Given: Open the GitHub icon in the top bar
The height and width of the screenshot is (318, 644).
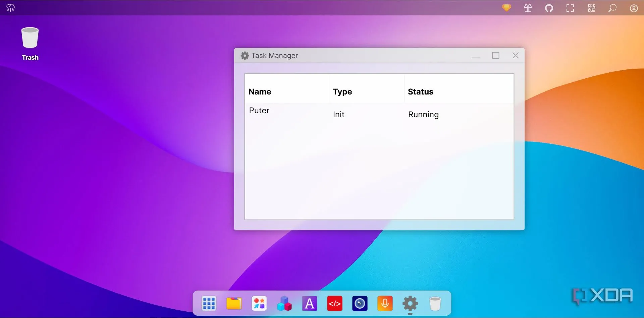Looking at the screenshot, I should pos(549,8).
